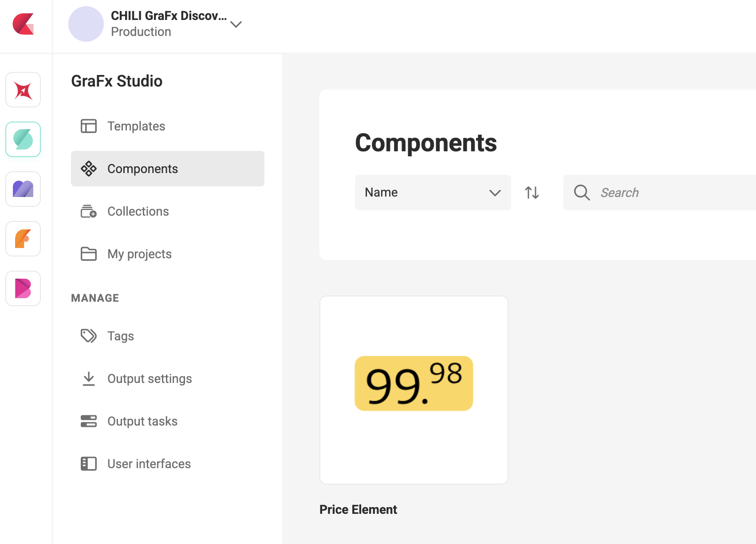Image resolution: width=756 pixels, height=544 pixels.
Task: Open My projects
Action: click(139, 254)
